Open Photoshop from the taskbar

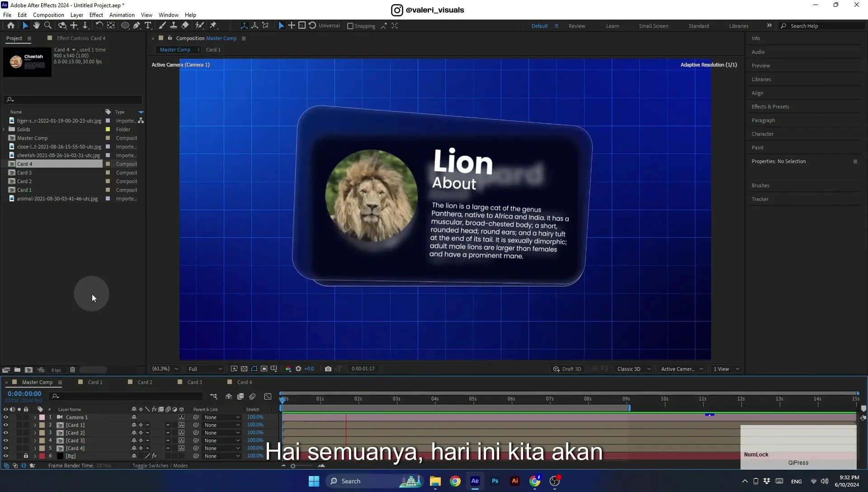point(495,481)
